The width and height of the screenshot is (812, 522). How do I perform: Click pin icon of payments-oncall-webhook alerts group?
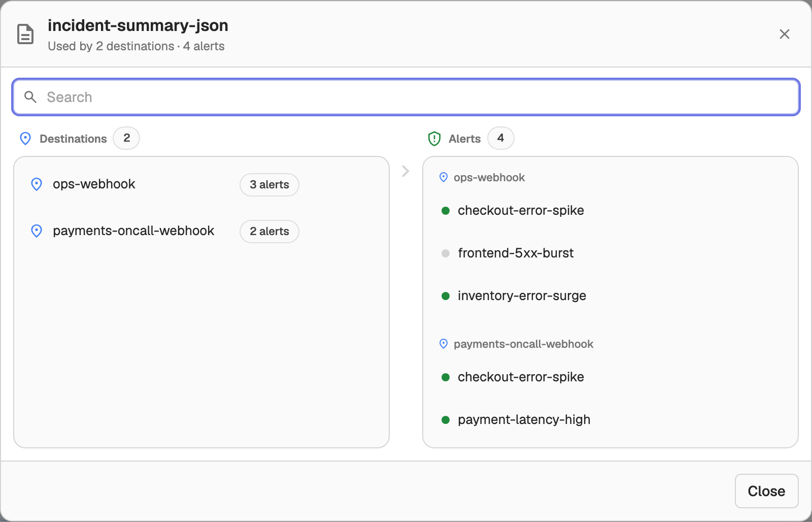[444, 344]
